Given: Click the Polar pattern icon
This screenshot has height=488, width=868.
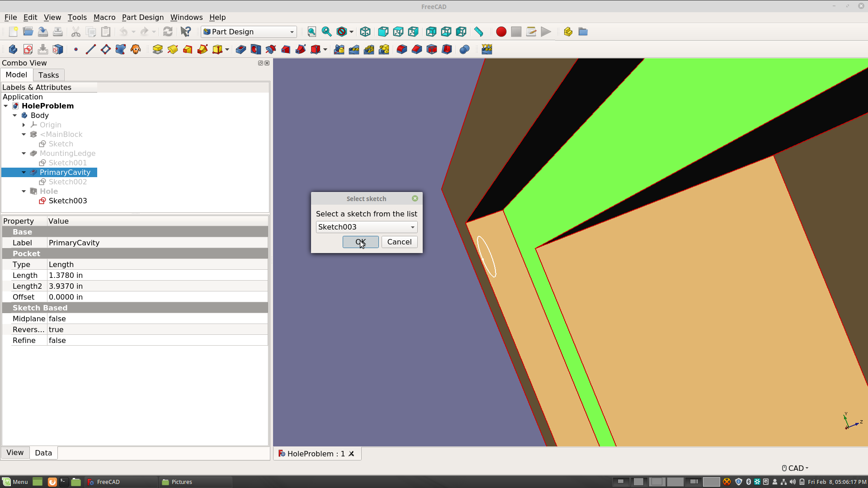Looking at the screenshot, I should click(369, 49).
